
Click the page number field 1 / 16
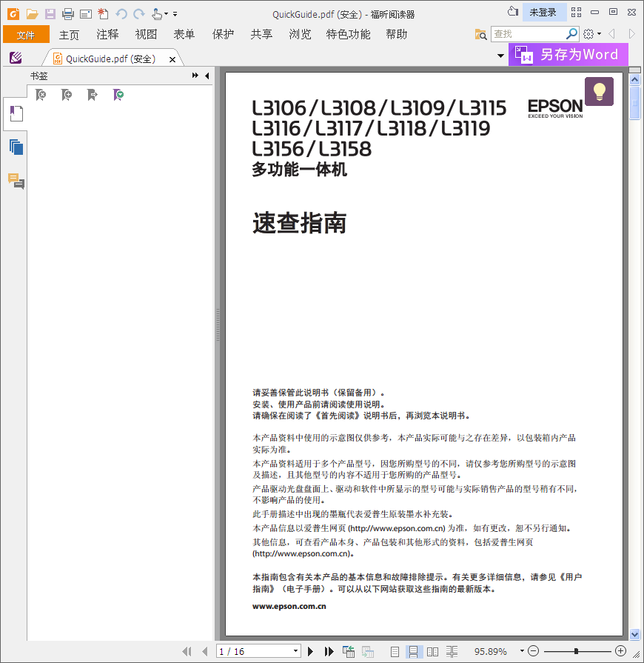(254, 652)
